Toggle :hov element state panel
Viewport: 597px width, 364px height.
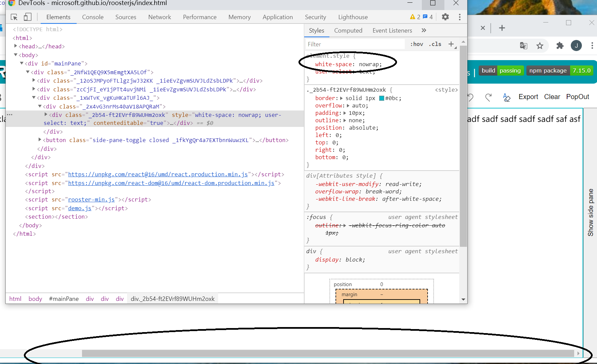[x=416, y=44]
